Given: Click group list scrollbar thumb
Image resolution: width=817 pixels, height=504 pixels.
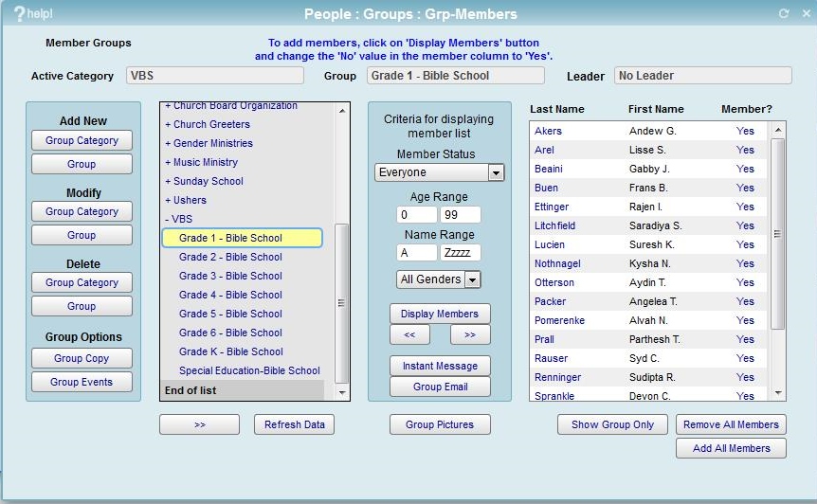Looking at the screenshot, I should (x=341, y=303).
